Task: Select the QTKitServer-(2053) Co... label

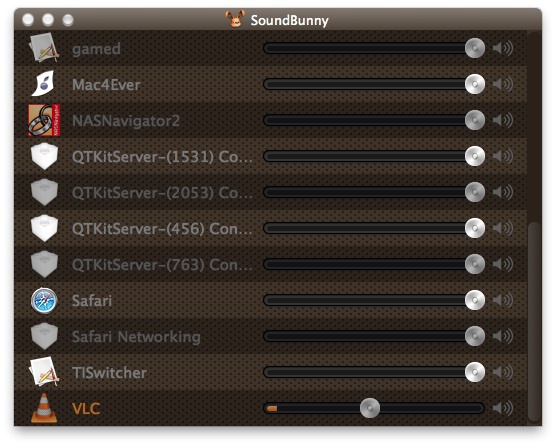Action: point(162,193)
